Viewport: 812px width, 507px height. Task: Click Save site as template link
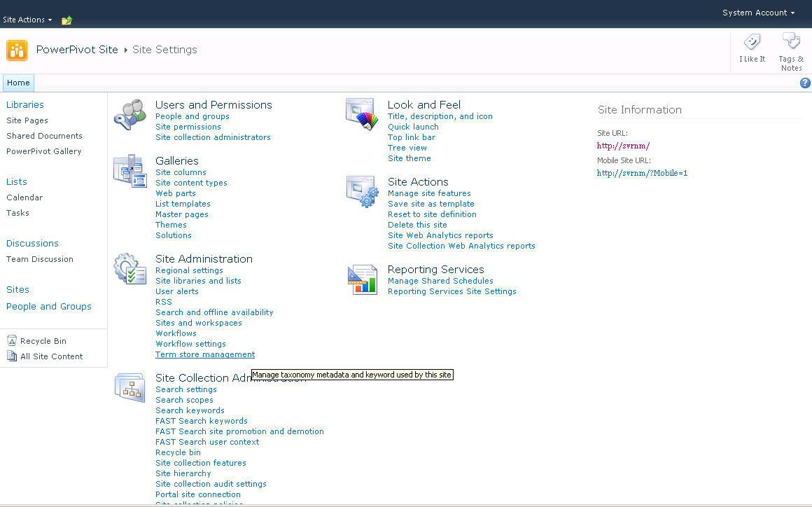[x=431, y=204]
